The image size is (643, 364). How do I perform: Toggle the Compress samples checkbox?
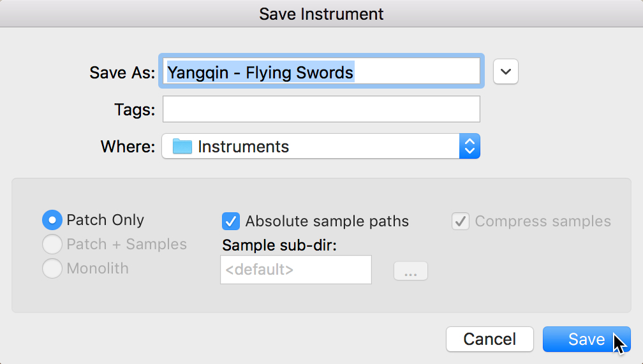(461, 221)
